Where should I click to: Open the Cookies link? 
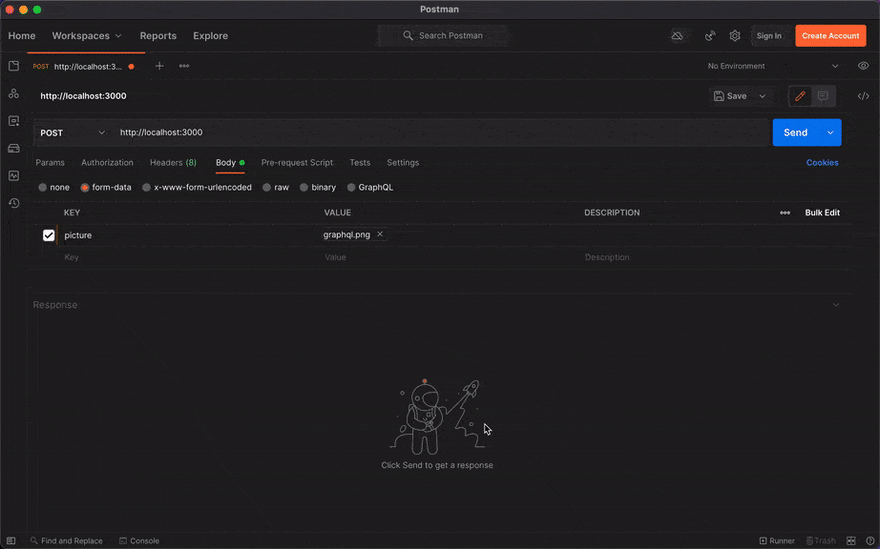pos(822,163)
